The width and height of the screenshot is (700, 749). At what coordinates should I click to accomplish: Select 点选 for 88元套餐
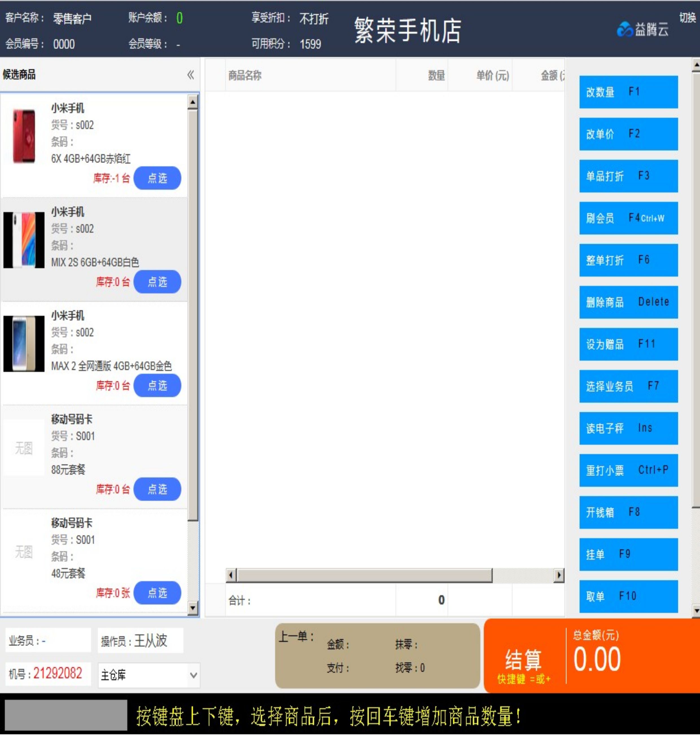pos(157,489)
